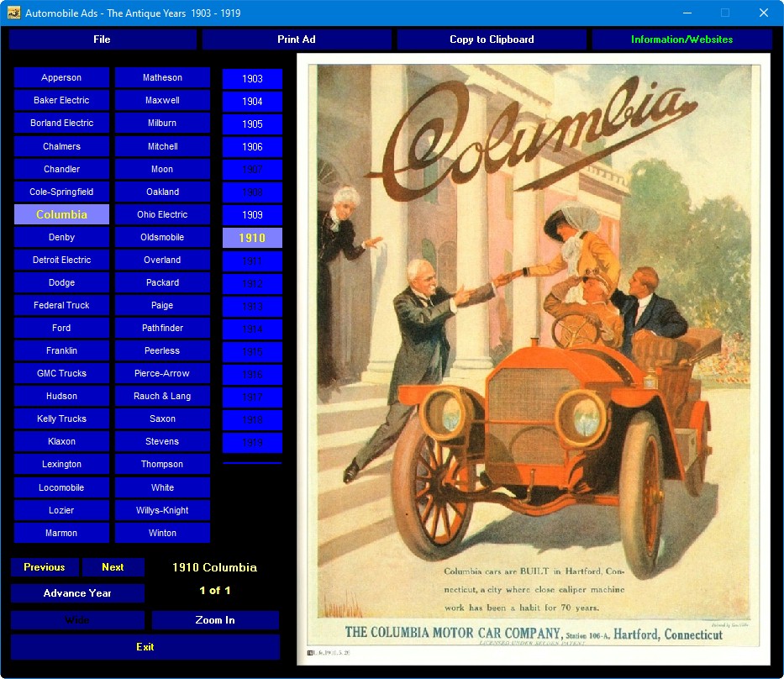This screenshot has width=784, height=679.
Task: Open Information/Websites menu
Action: point(681,39)
